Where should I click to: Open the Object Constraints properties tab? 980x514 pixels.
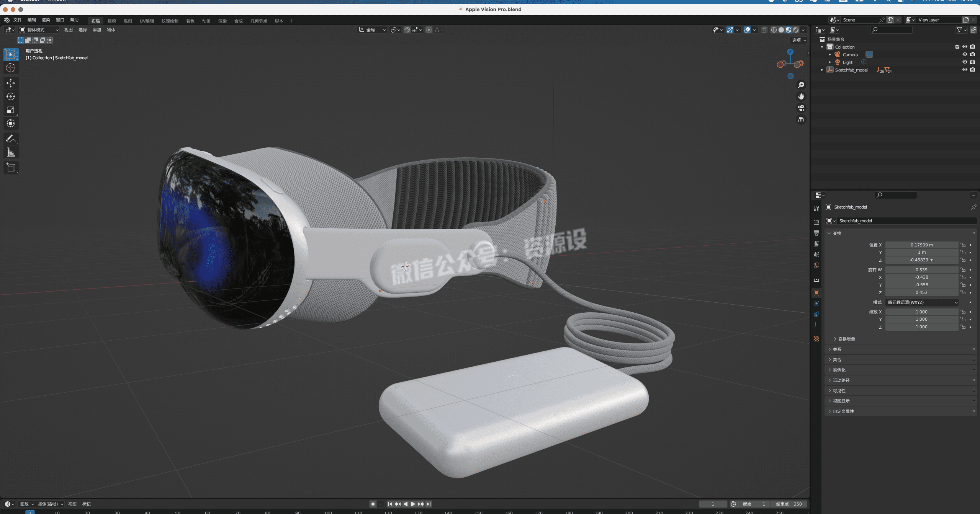(816, 314)
